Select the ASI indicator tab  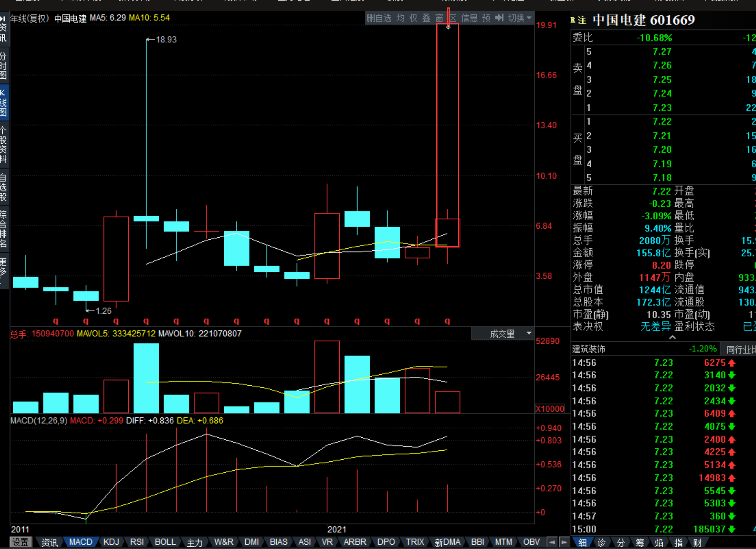coord(305,542)
